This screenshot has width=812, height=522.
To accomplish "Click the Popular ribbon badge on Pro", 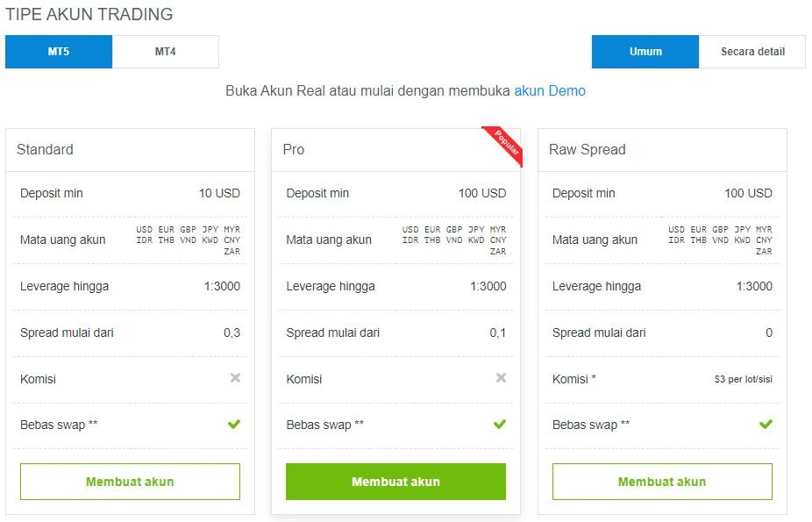I will (505, 145).
